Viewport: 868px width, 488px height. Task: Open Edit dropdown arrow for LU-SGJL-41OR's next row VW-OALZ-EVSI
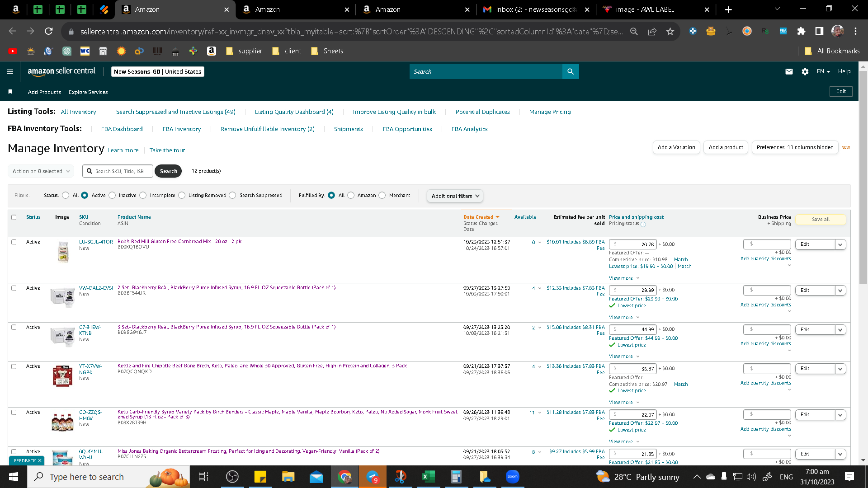840,291
